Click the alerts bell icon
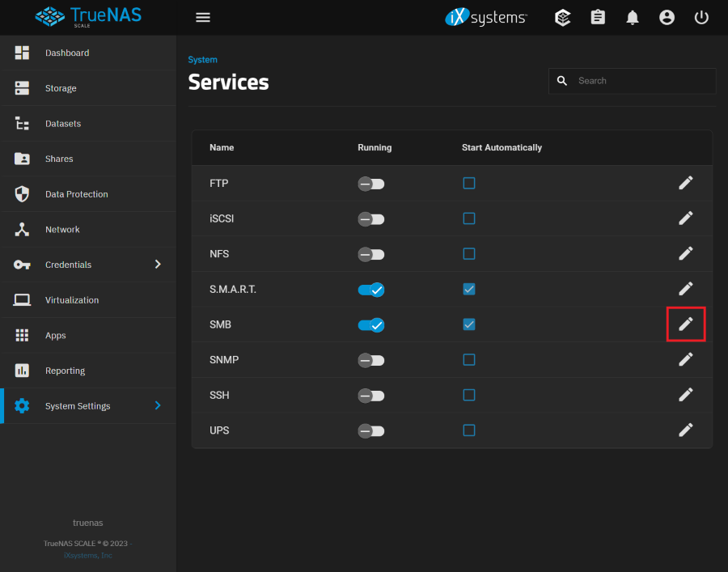 pyautogui.click(x=633, y=17)
